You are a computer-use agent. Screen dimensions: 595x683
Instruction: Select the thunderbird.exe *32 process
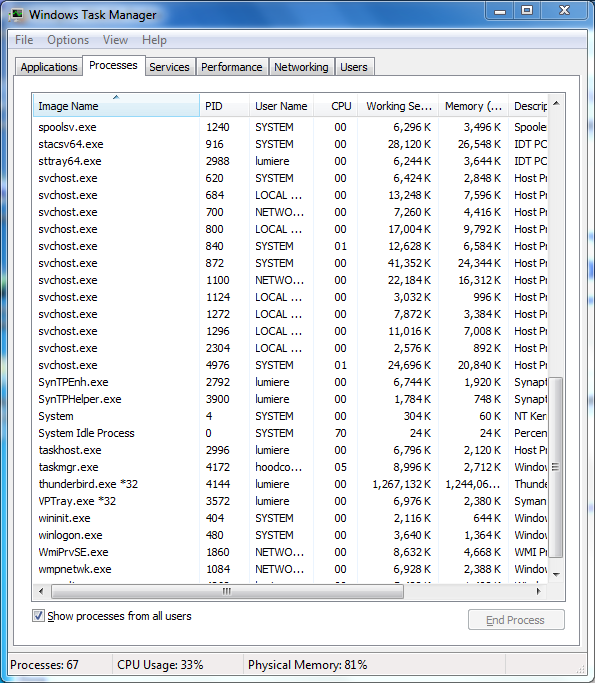tap(290, 484)
